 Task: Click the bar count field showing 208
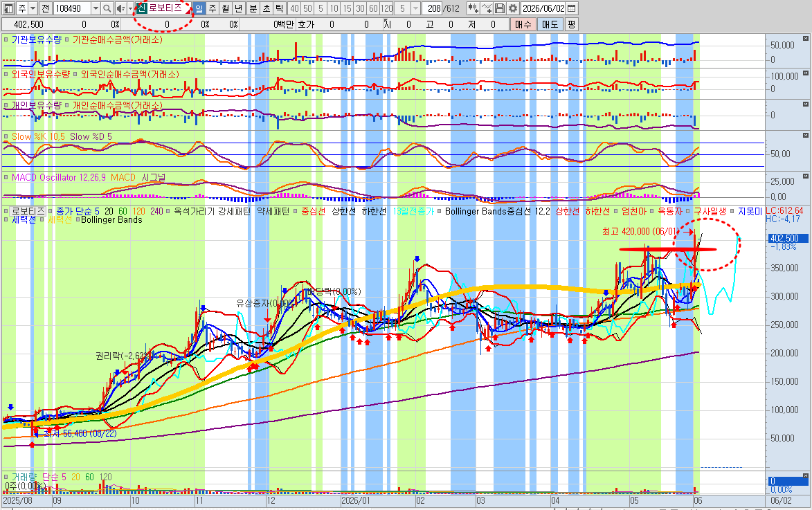433,8
